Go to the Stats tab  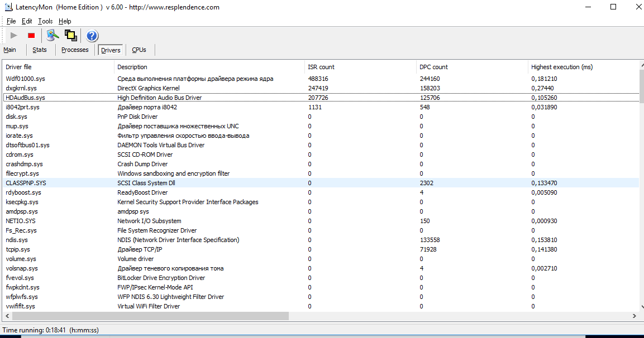coord(40,50)
